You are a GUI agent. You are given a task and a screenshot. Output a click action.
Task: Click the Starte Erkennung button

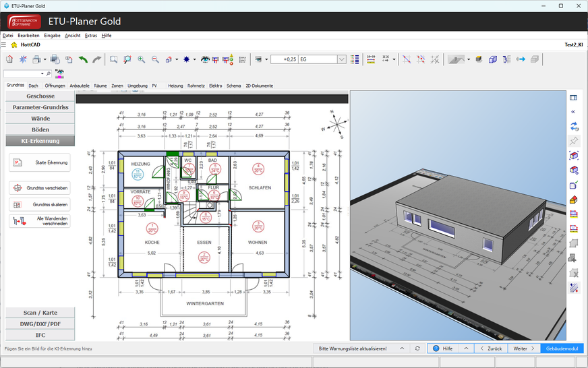(x=40, y=162)
